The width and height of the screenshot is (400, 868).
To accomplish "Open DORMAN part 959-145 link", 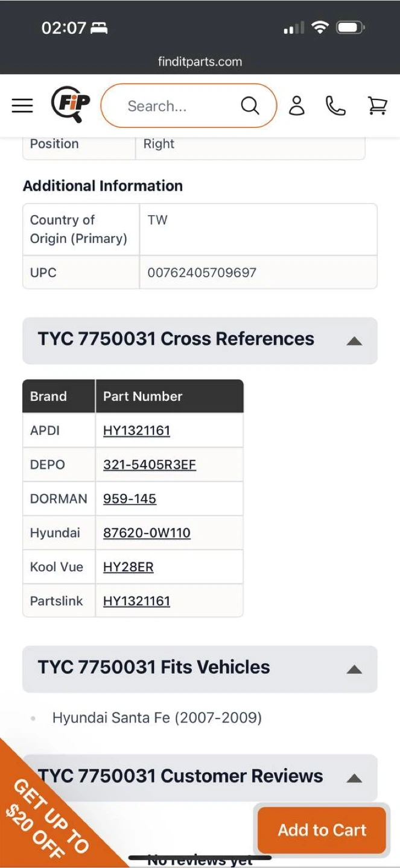I will [x=130, y=498].
